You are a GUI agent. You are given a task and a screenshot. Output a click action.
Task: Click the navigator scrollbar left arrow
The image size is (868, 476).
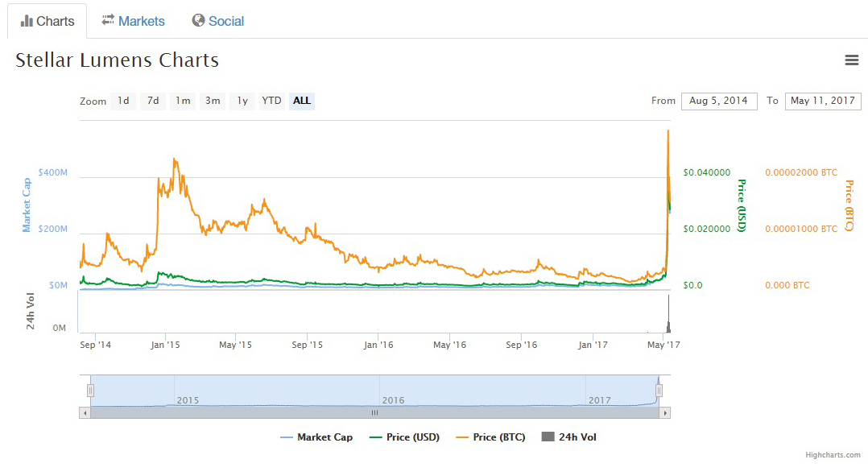(85, 413)
